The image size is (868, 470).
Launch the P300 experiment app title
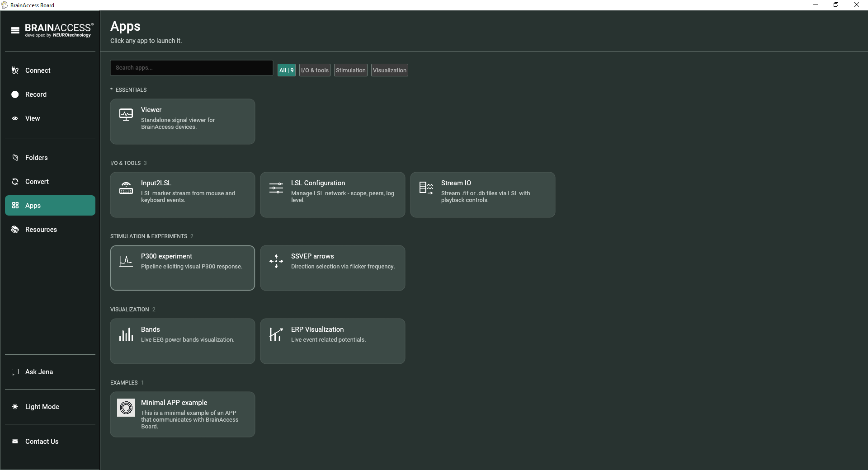(167, 256)
